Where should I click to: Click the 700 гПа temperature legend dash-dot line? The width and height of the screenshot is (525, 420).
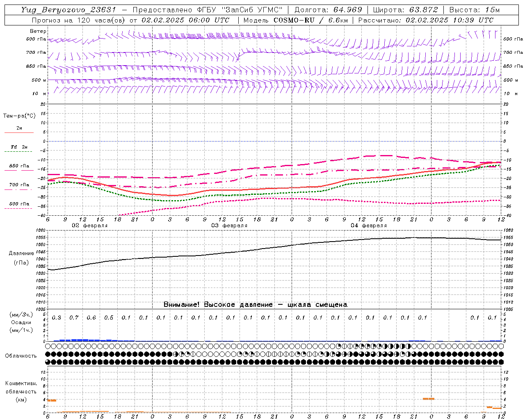click(18, 189)
